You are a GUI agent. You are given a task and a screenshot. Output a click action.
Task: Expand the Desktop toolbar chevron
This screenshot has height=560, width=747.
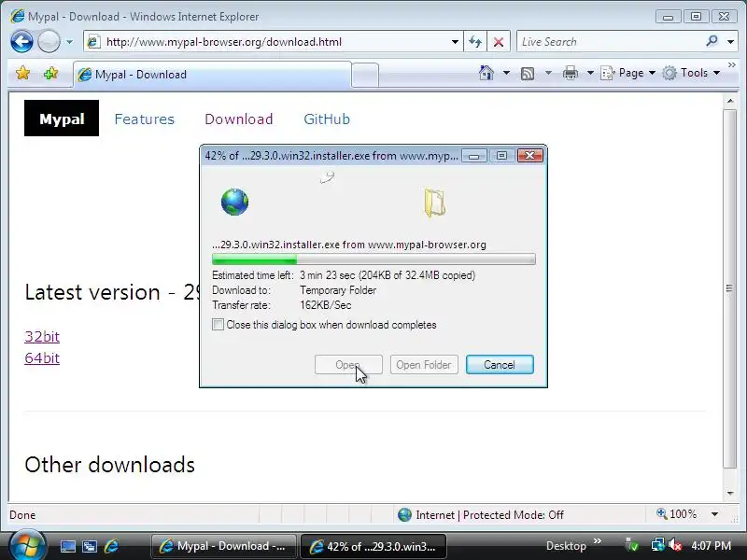[598, 541]
